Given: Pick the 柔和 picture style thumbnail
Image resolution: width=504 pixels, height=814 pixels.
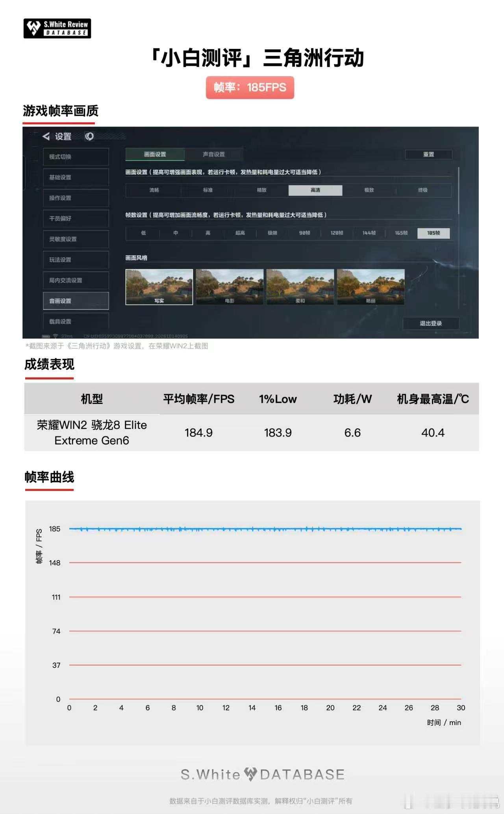Looking at the screenshot, I should pyautogui.click(x=300, y=287).
